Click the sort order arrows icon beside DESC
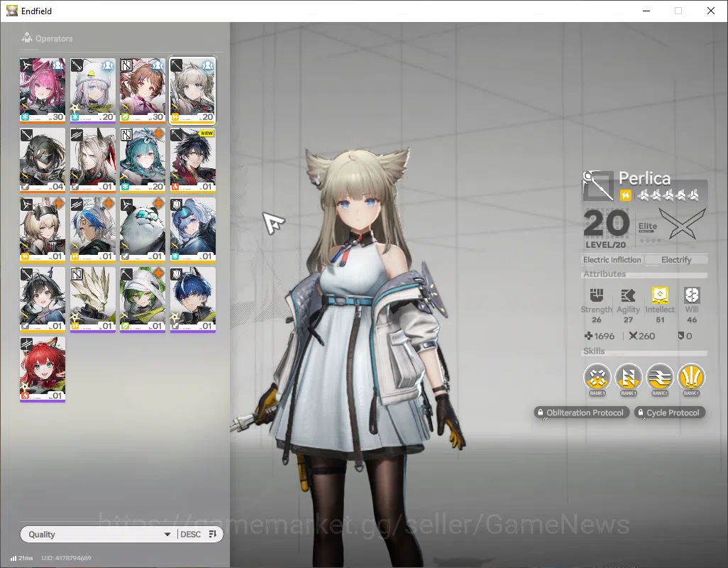Screen dimensions: 728x568 (213, 534)
